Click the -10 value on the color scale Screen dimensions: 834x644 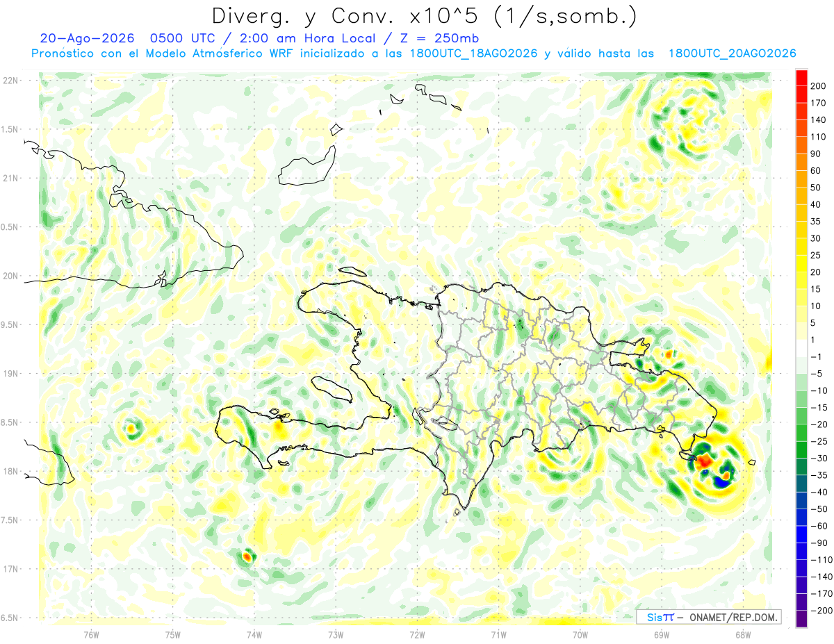point(819,391)
